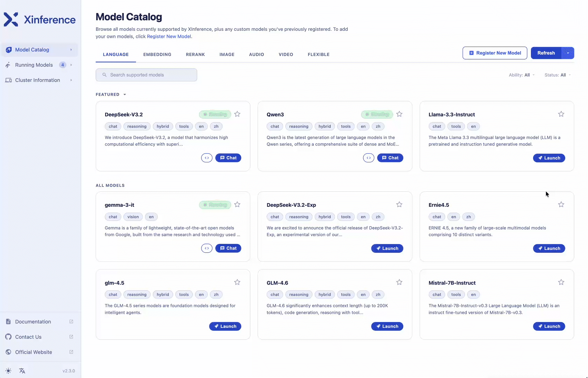Viewport: 588px width, 378px height.
Task: Toggle the favorite star on GLM-4.6
Action: 399,282
